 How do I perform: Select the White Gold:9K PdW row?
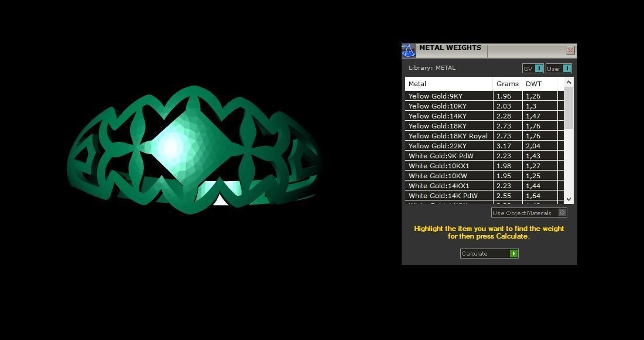(484, 156)
